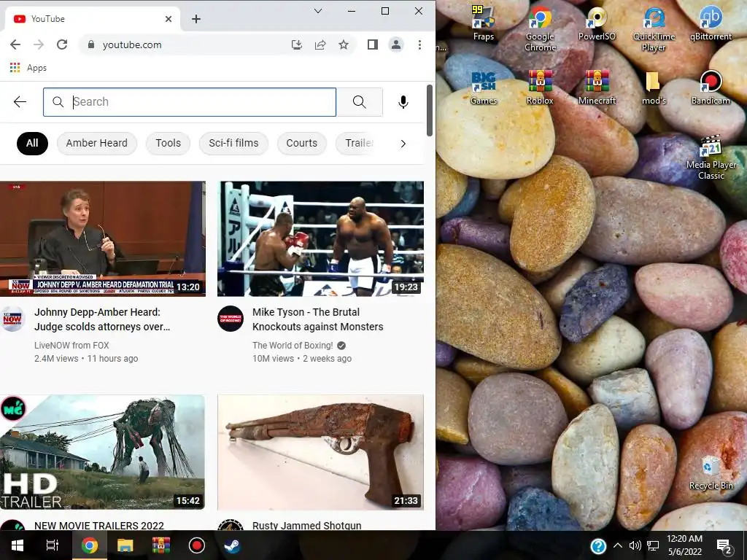Visit LiveNOW from FOX channel name

(x=71, y=345)
